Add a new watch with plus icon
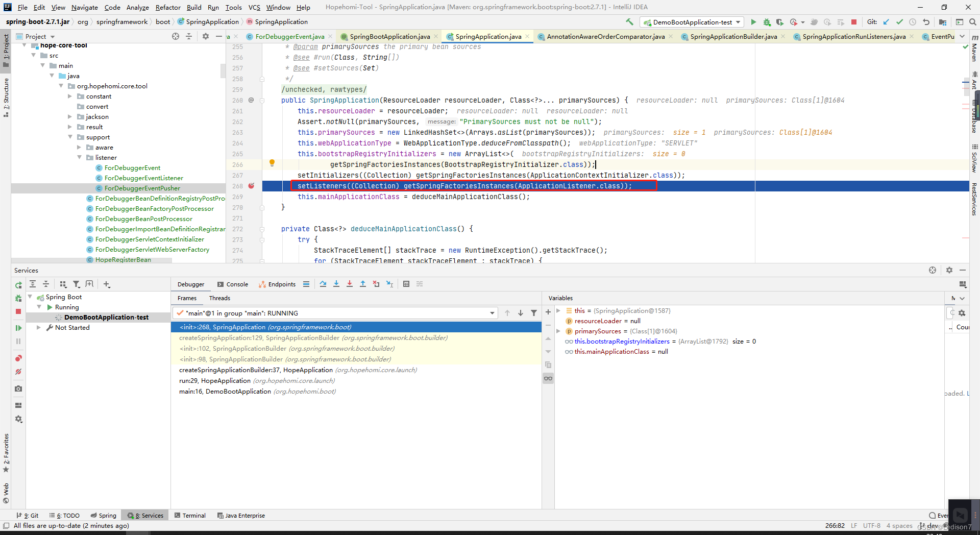The width and height of the screenshot is (980, 535). click(x=548, y=312)
